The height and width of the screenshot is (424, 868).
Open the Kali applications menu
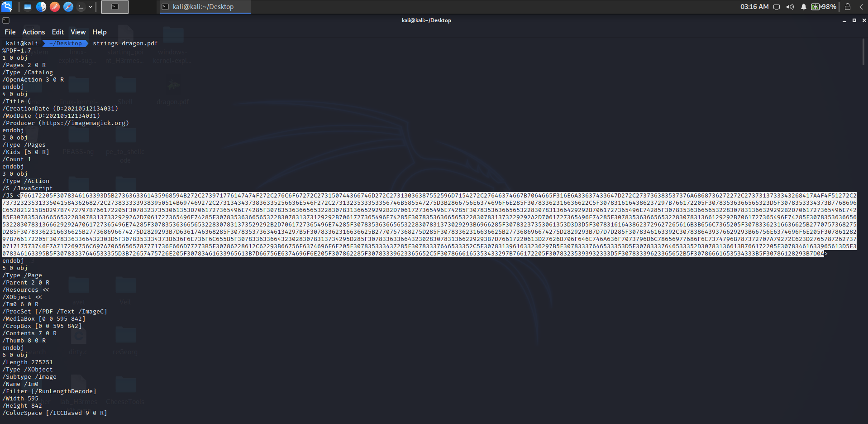point(6,6)
